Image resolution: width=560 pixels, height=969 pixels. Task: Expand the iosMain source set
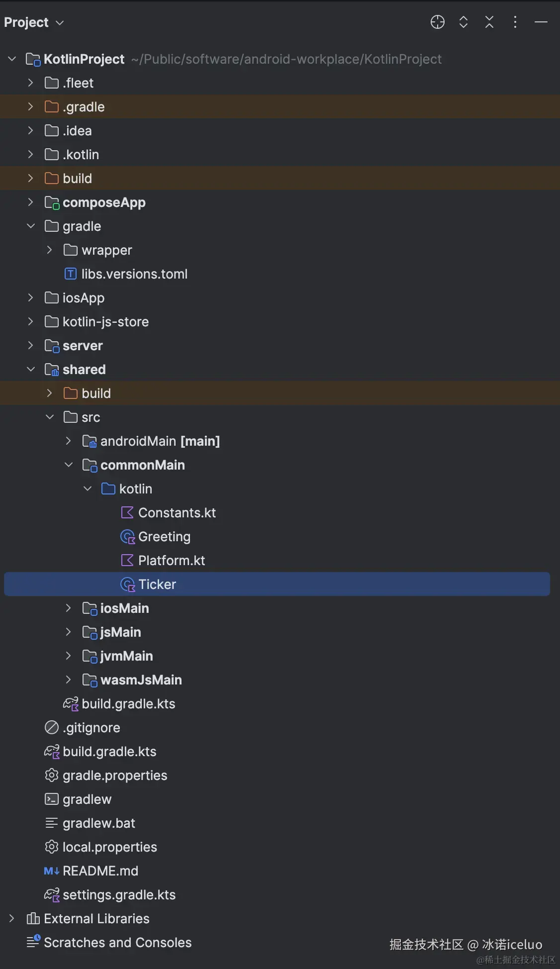[69, 608]
